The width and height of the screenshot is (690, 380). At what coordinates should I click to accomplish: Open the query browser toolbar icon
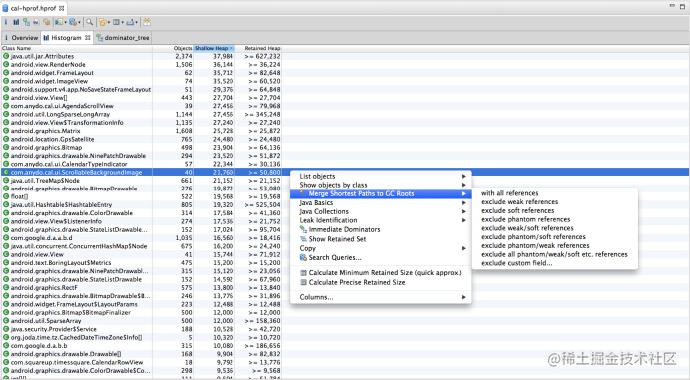click(x=73, y=22)
